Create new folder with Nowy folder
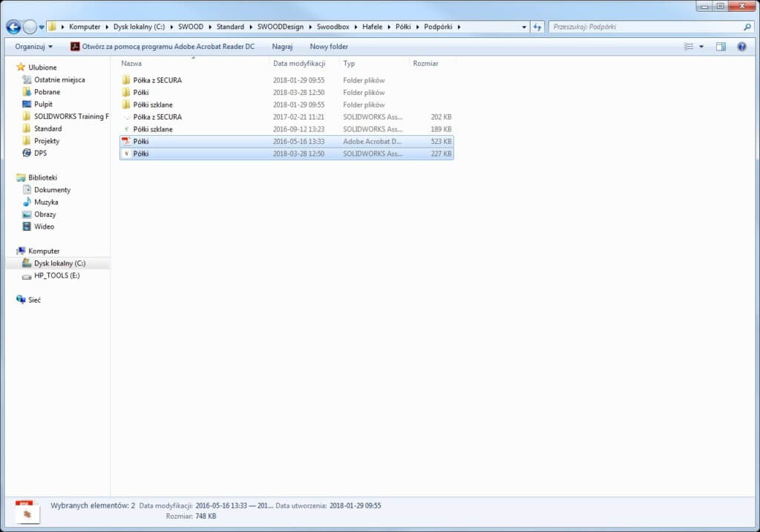 coord(329,47)
